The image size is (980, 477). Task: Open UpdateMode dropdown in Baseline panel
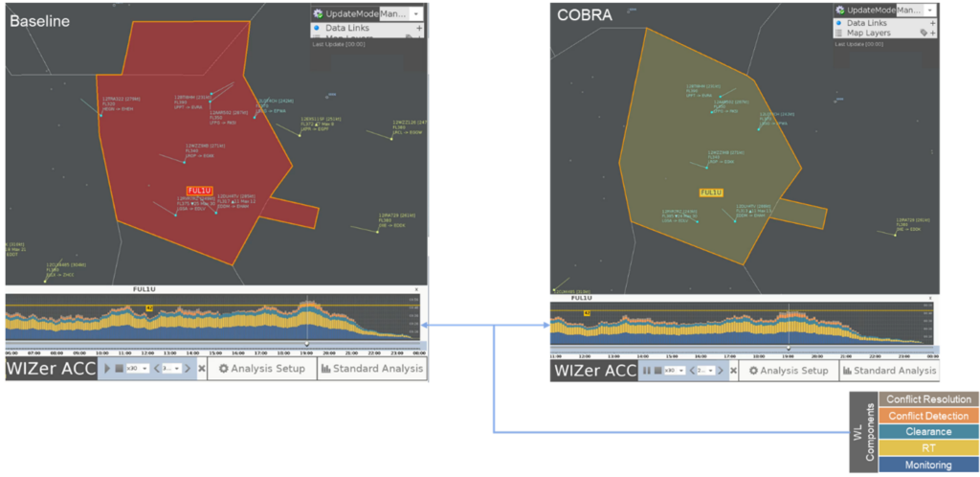tap(401, 13)
